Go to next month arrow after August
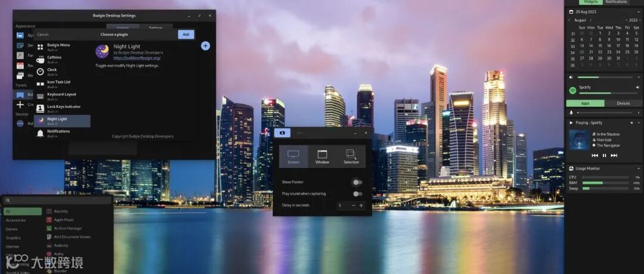Viewport: 644px width, 274px height. pyautogui.click(x=590, y=20)
